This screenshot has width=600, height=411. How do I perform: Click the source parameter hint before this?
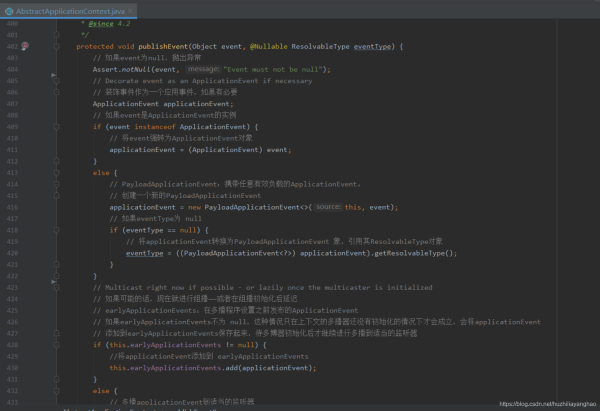pos(328,207)
